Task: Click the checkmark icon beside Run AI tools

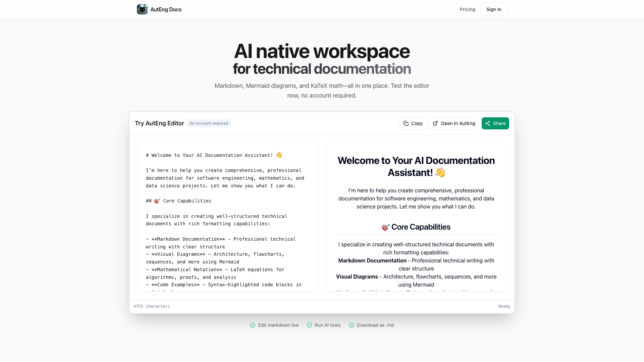Action: pos(310,325)
